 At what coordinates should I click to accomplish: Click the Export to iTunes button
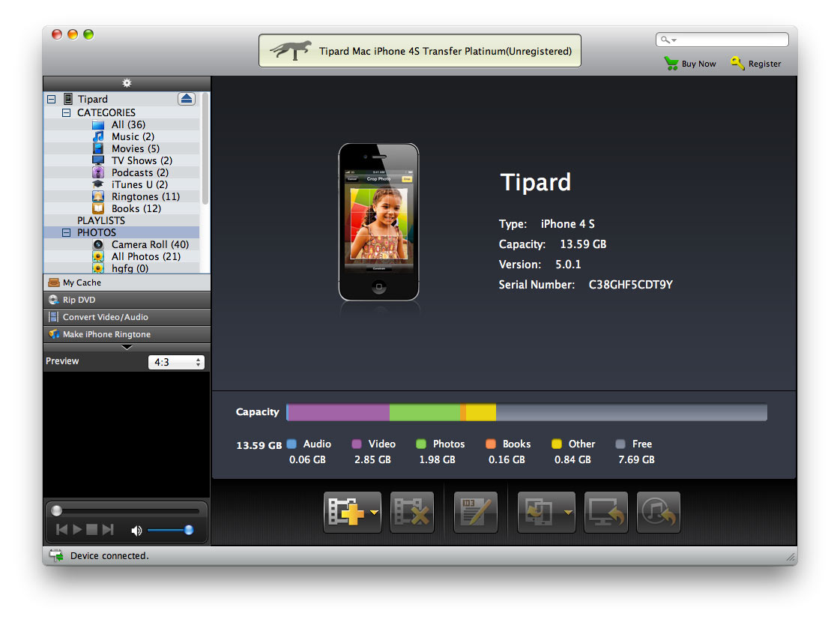tap(659, 512)
